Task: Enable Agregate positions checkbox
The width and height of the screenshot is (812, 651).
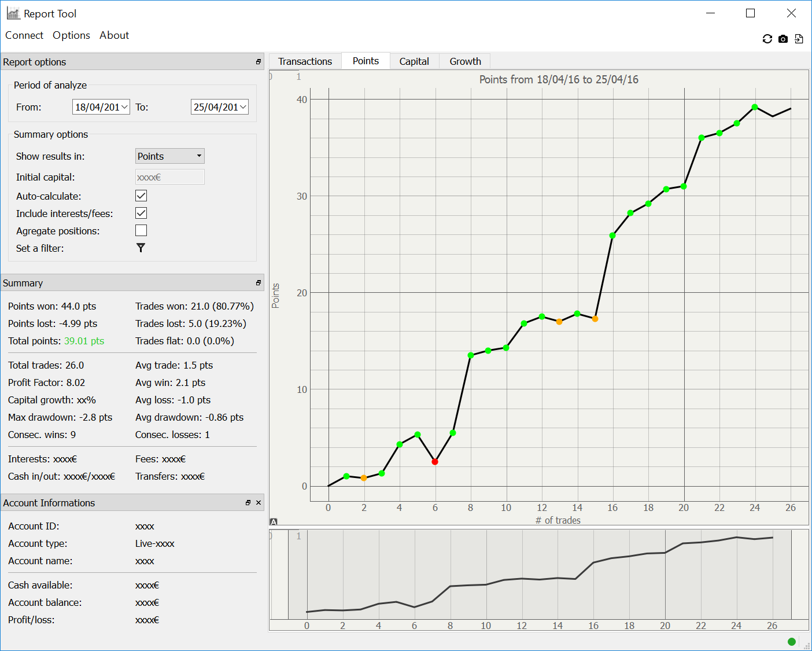Action: tap(141, 230)
